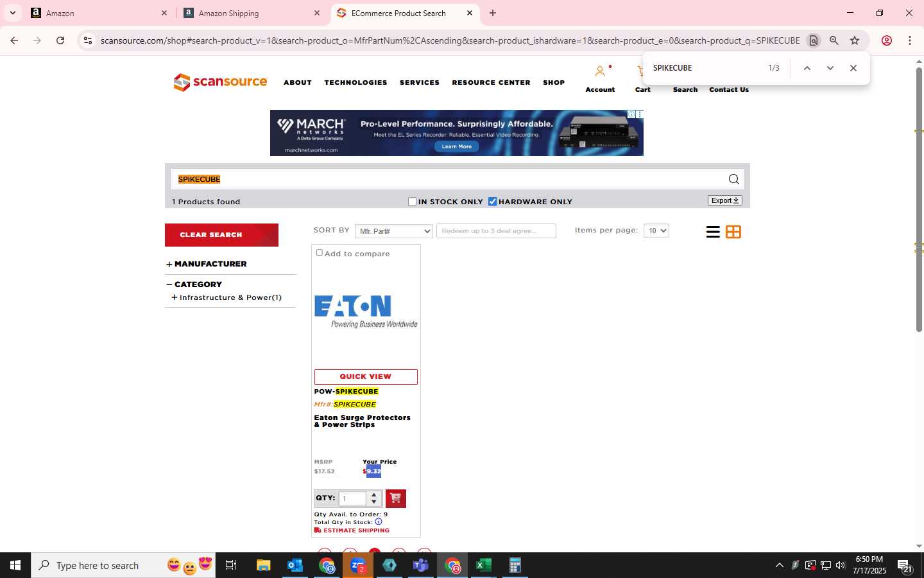Open new browser tab with plus icon
Viewport: 924px width, 578px height.
point(493,13)
